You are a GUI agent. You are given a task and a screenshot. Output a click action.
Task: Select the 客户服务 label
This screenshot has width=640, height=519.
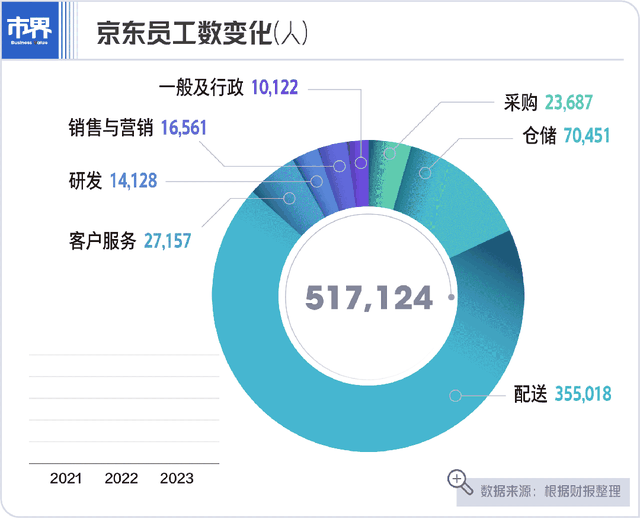click(x=102, y=241)
